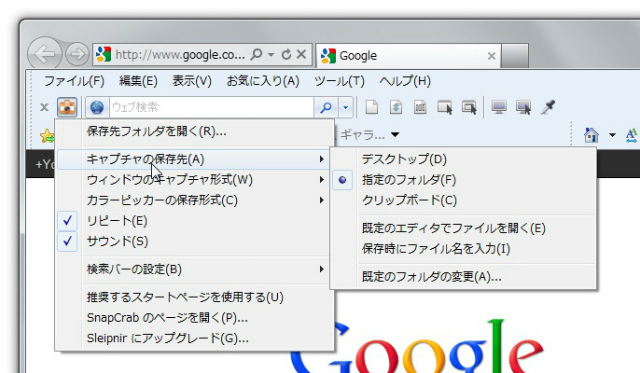The width and height of the screenshot is (640, 373).
Task: Click the full page capture icon with arrows
Action: click(396, 107)
